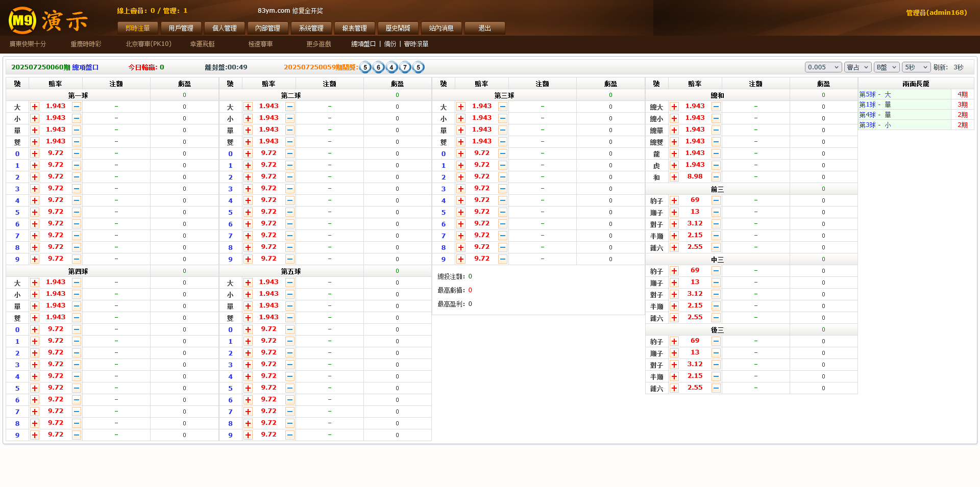
Task: Click the M9 logo icon
Action: point(22,20)
